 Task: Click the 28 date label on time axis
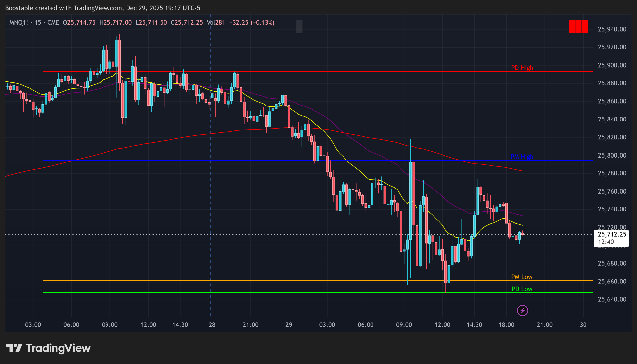click(x=212, y=325)
